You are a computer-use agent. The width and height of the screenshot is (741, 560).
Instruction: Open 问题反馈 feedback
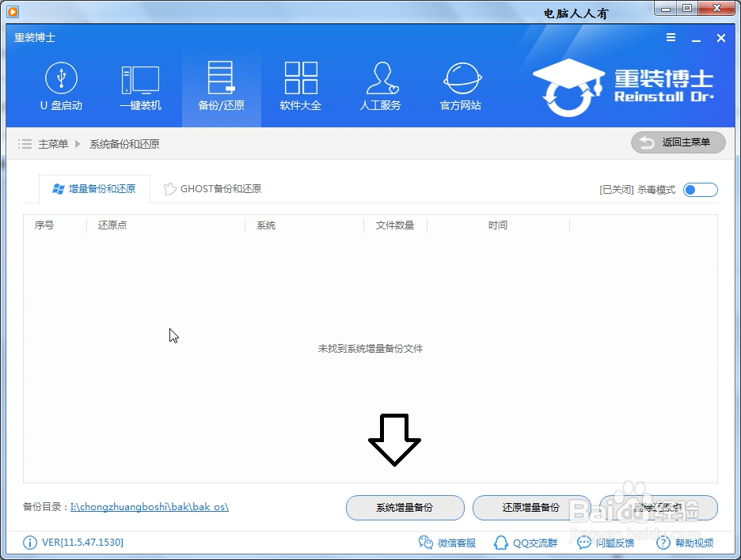(x=606, y=543)
